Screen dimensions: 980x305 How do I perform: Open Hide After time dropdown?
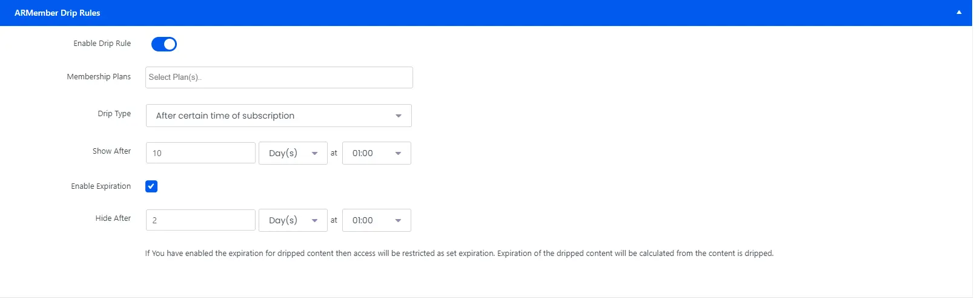pos(376,220)
